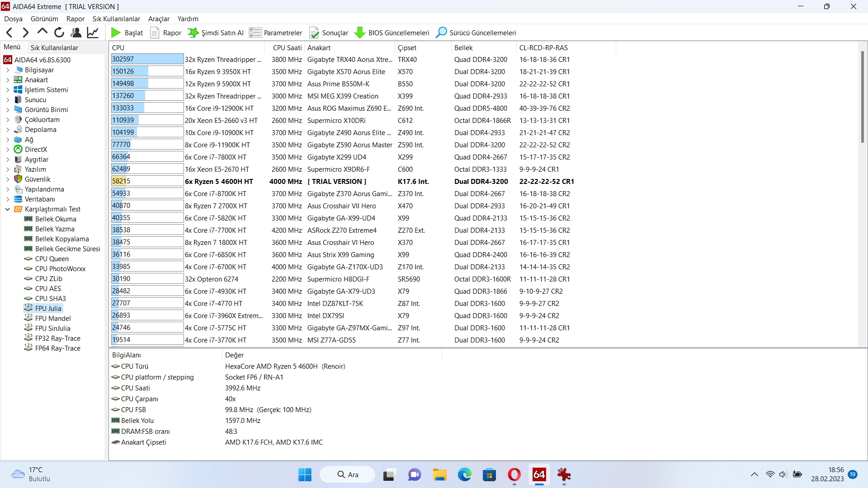
Task: Open FPU Mandel benchmark
Action: 47,319
